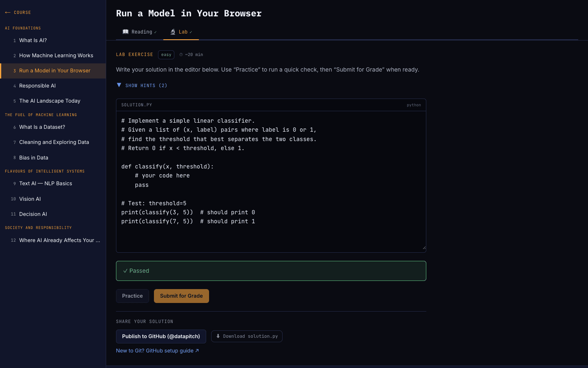Open Text AI — NLP Basics lesson
Screen dimensions: 588x368
(53, 184)
